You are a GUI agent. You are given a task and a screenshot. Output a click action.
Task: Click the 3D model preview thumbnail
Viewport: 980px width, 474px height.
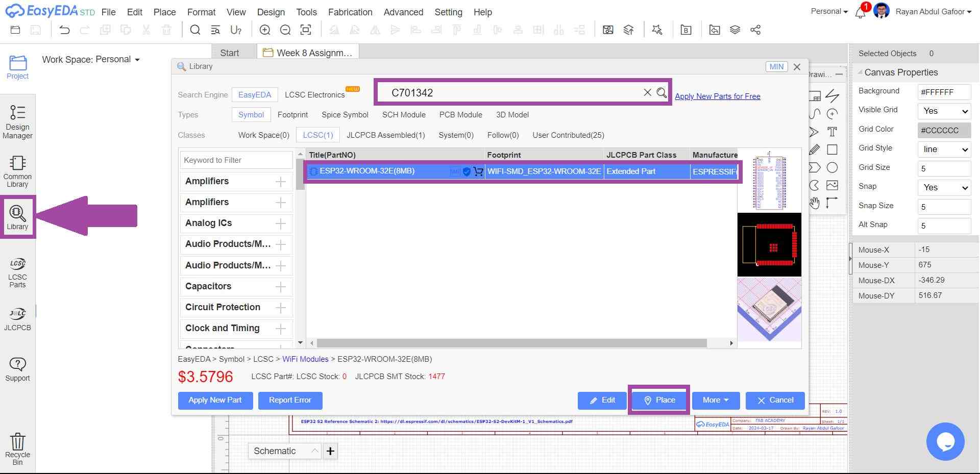[x=769, y=310]
